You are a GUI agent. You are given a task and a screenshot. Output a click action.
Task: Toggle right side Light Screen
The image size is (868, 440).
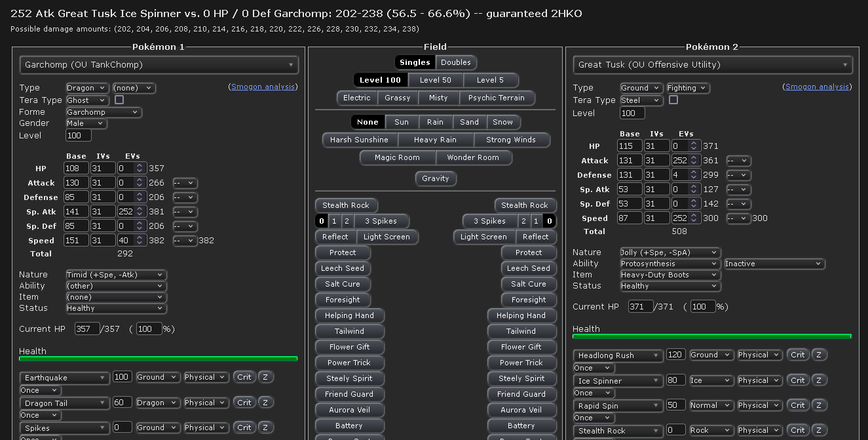click(483, 237)
